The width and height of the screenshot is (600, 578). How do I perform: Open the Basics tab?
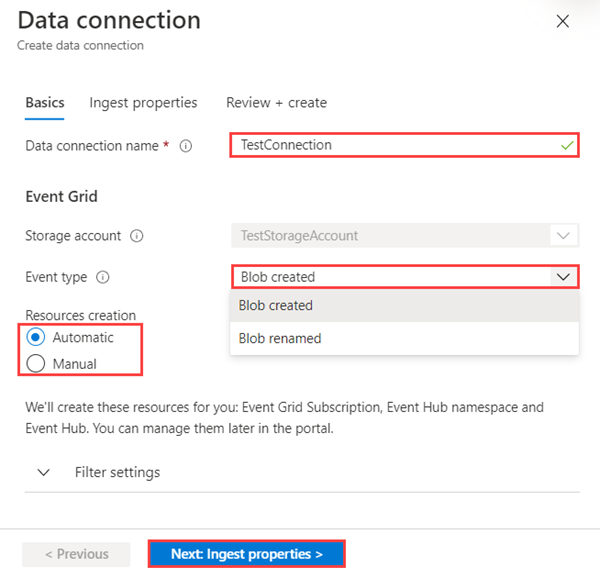coord(45,103)
